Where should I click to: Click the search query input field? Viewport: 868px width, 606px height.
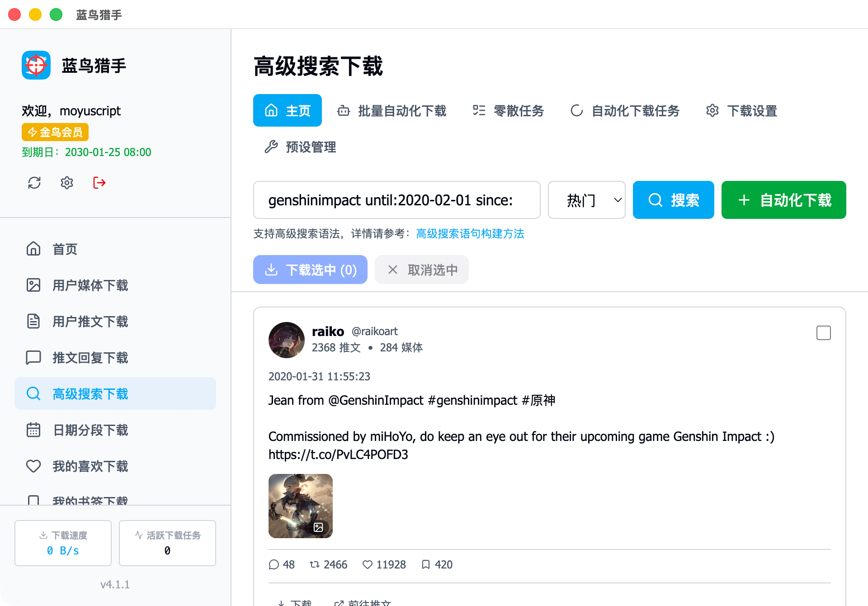[396, 200]
